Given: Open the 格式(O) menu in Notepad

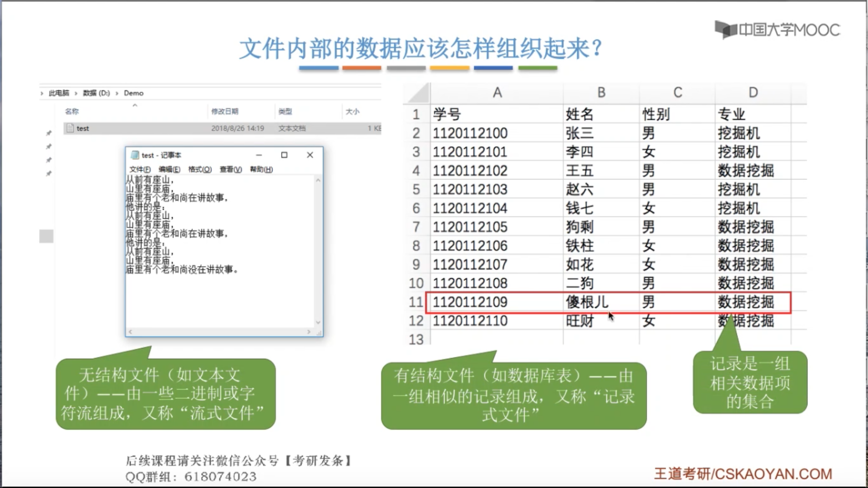Looking at the screenshot, I should point(200,169).
